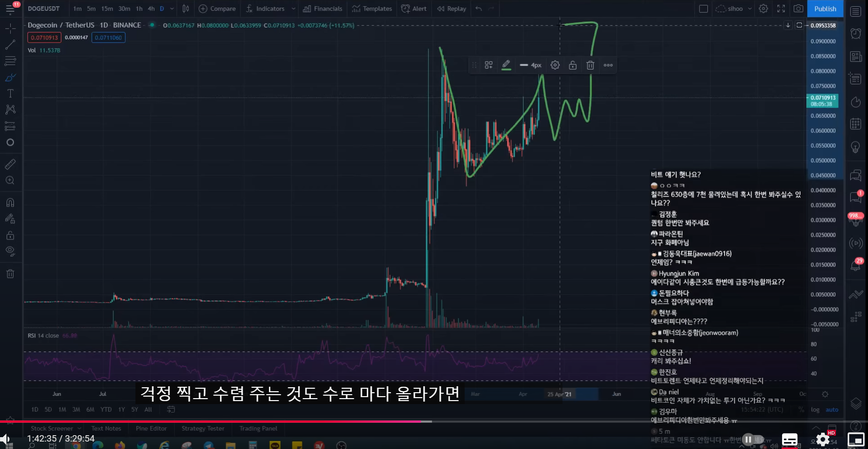Select the crosshair cursor tool
The image size is (868, 449).
tap(10, 28)
